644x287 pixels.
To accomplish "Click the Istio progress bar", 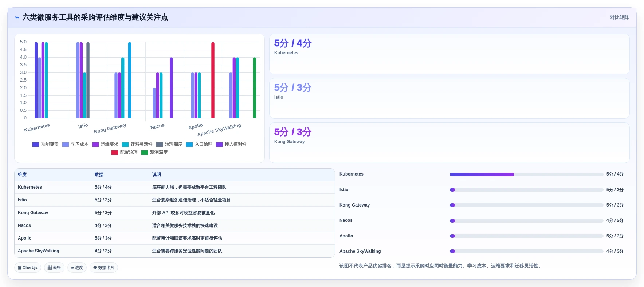I will pos(526,190).
